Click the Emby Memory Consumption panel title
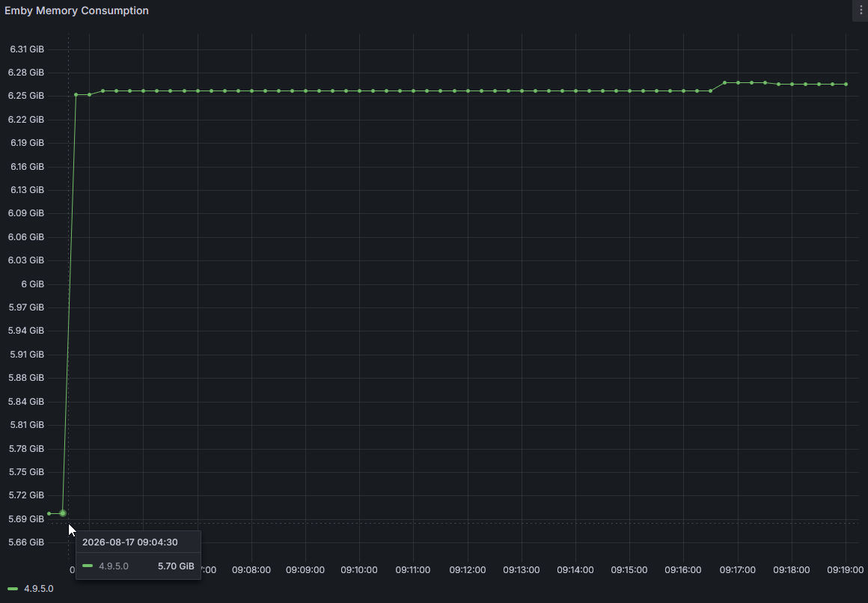Screen dimensions: 868x603 click(76, 10)
